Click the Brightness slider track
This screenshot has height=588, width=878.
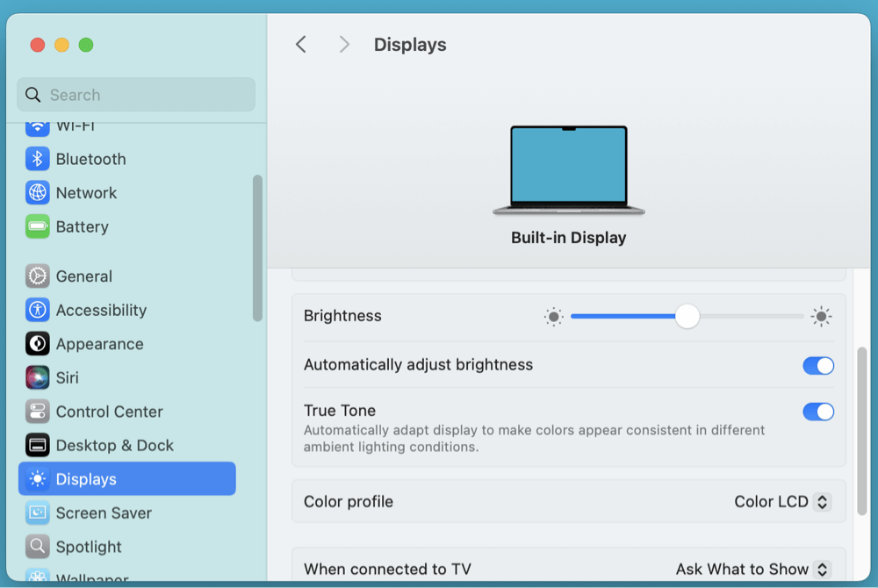tap(746, 316)
